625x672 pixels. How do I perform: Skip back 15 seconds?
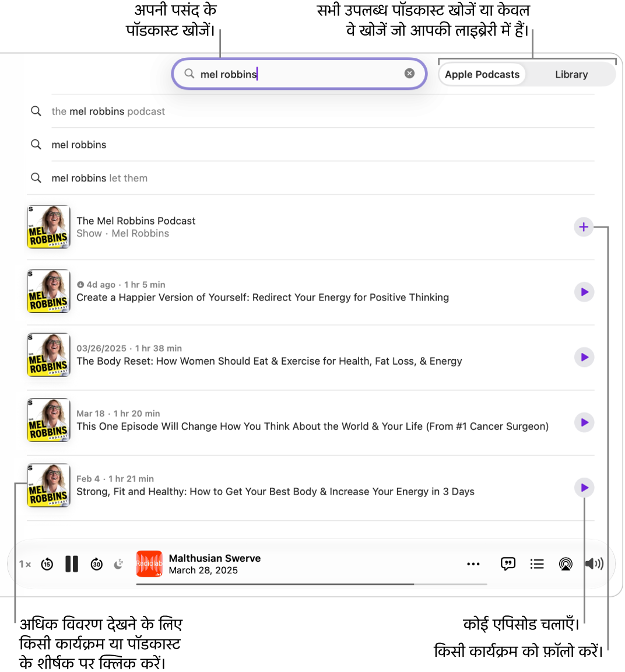coord(47,564)
